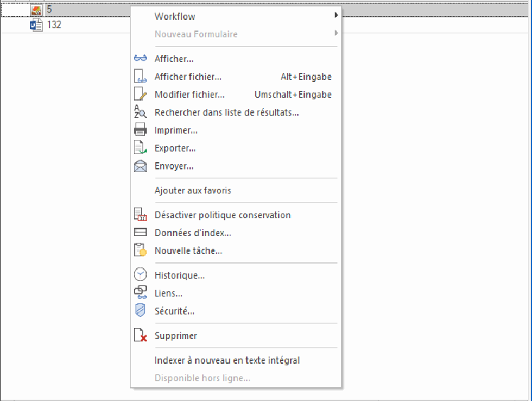Click the Exporter document arrow icon
The image size is (532, 401).
(x=140, y=148)
